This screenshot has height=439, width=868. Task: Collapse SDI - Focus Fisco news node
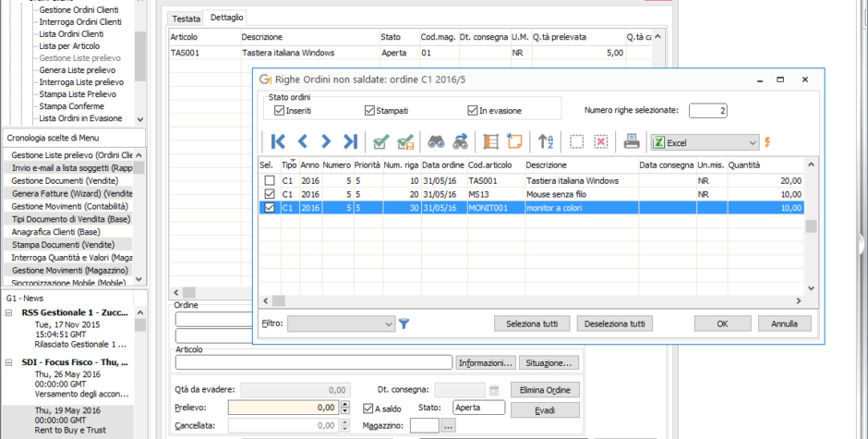point(9,362)
